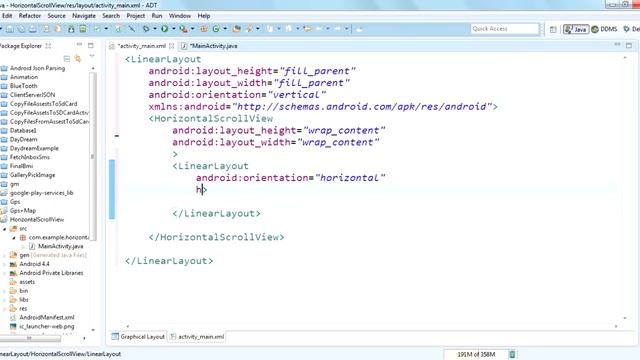
Task: Open Package Explorer view menu arrow
Action: tap(92, 56)
